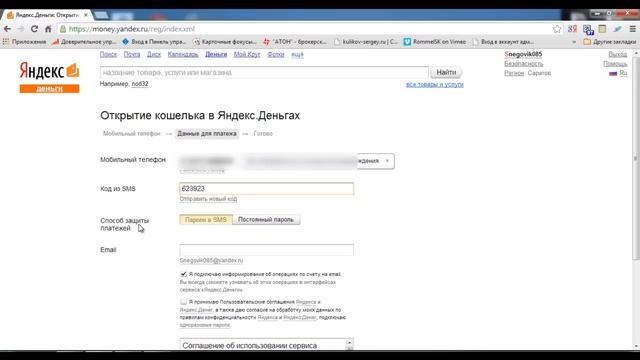Image resolution: width=640 pixels, height=360 pixels.
Task: Open the Поиск service link
Action: pos(108,54)
